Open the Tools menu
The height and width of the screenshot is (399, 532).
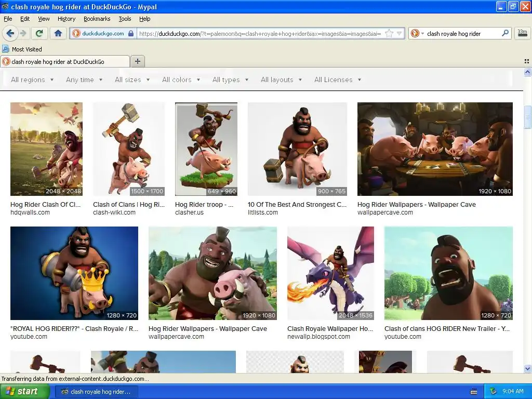coord(125,19)
